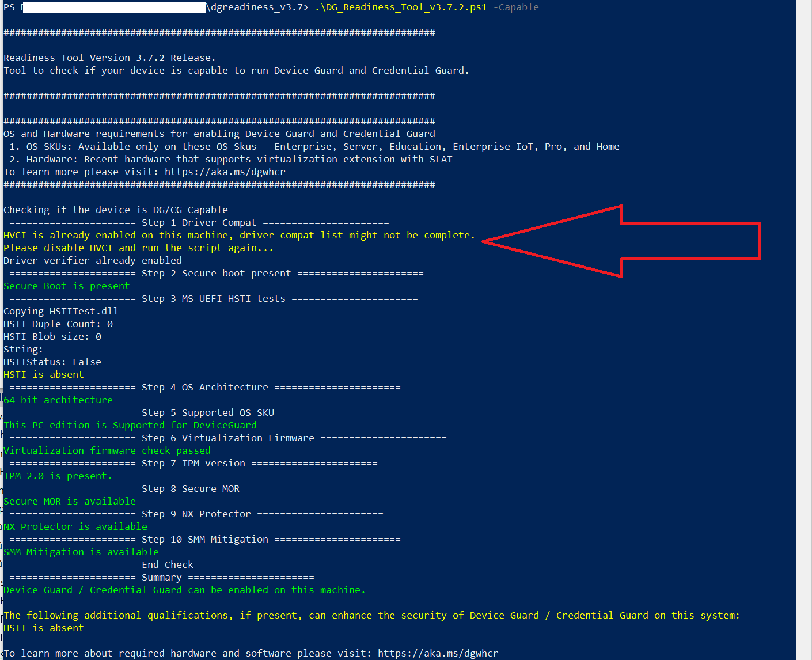This screenshot has width=812, height=660.
Task: Click the 'Step 2 Secure boot present' header
Action: click(x=217, y=273)
